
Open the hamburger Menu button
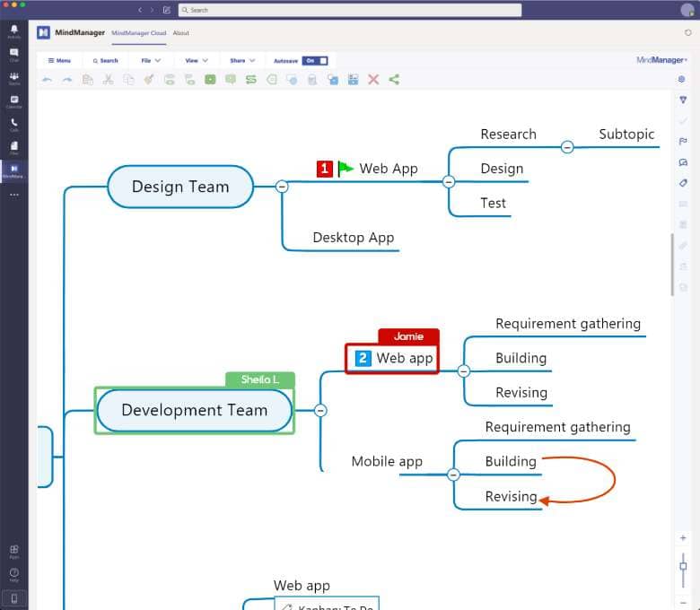coord(59,61)
